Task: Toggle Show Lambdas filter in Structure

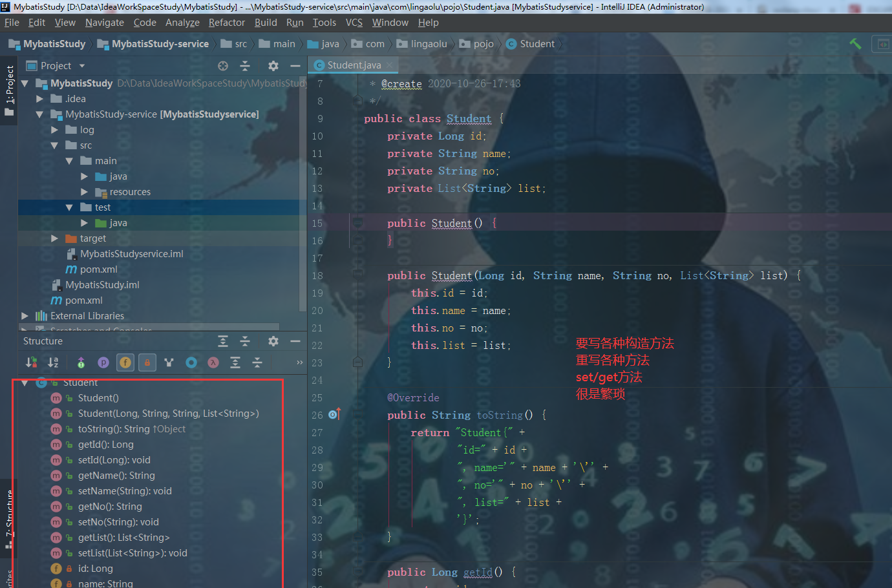Action: tap(213, 362)
